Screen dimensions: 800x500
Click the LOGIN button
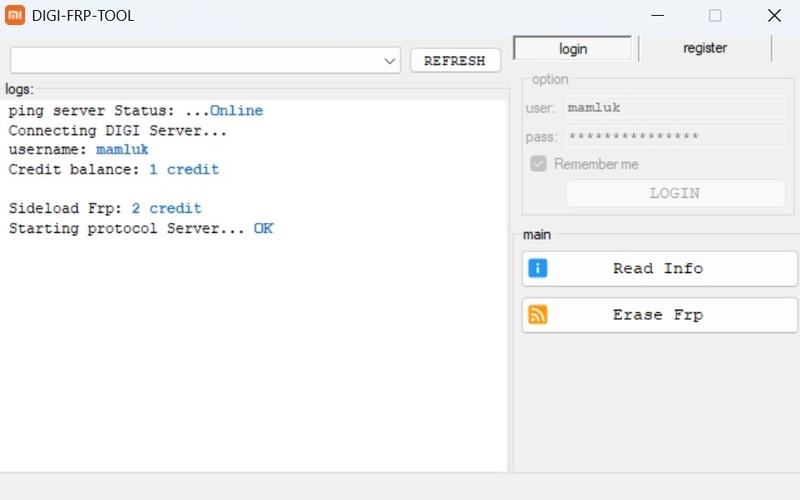pos(674,193)
